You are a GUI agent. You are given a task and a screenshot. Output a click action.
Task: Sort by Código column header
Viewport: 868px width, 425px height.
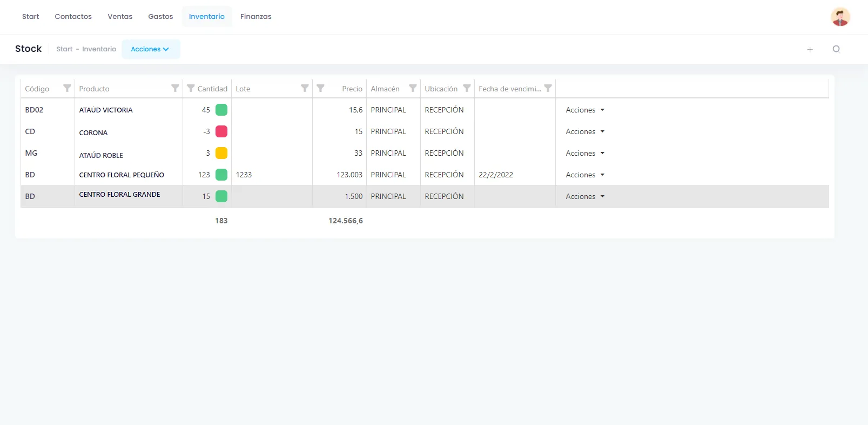[37, 89]
